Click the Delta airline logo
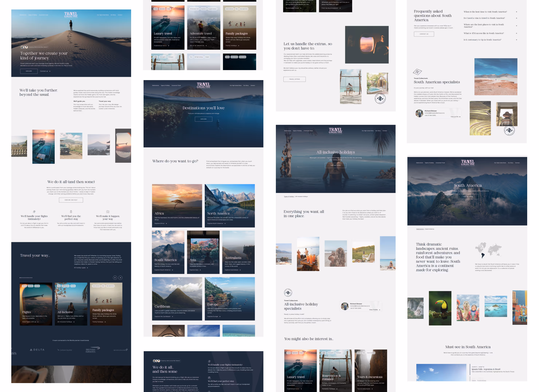Image resolution: width=539 pixels, height=392 pixels. (37, 350)
